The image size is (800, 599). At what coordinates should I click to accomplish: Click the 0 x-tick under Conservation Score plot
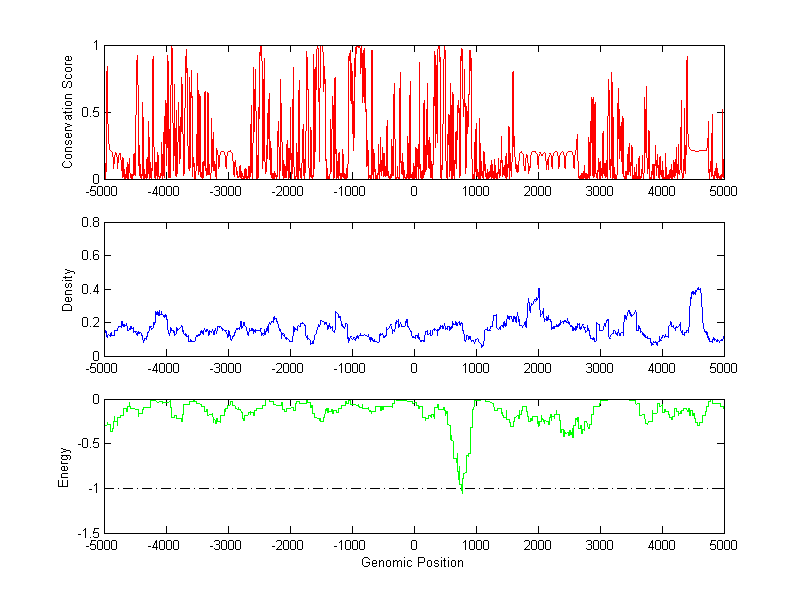click(x=413, y=191)
